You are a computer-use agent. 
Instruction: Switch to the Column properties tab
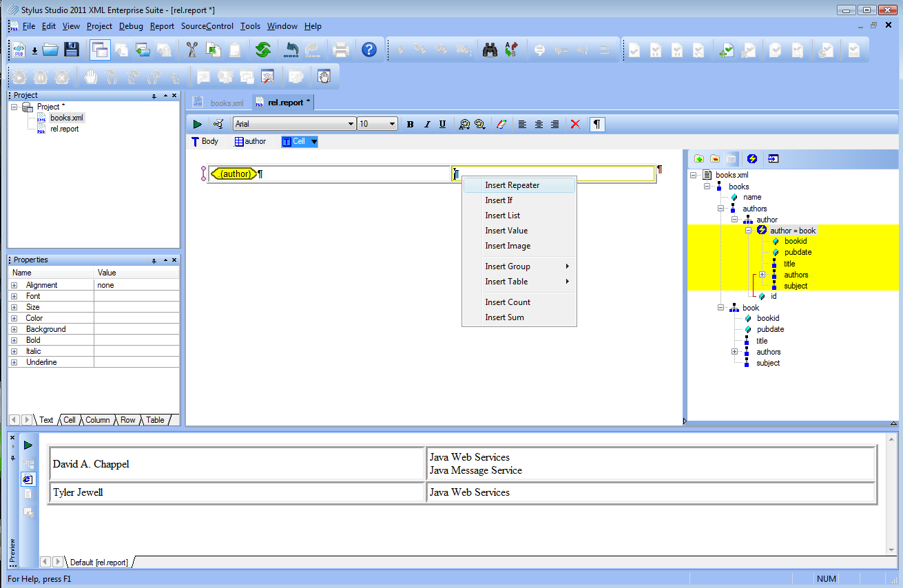pos(97,420)
